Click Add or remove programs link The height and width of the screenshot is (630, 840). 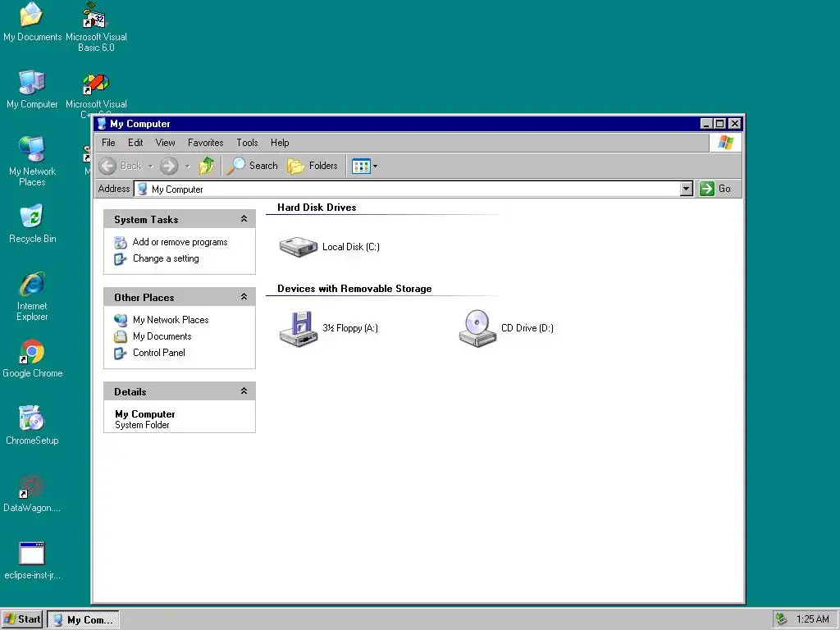(x=180, y=242)
